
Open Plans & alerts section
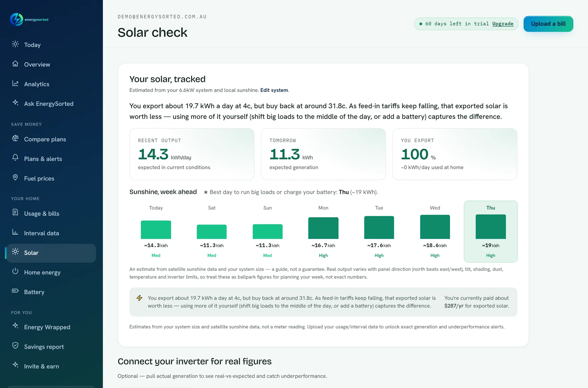[x=51, y=159]
